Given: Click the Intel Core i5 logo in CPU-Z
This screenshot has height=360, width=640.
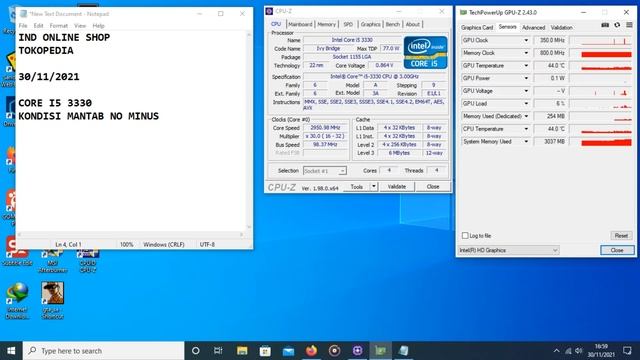Looking at the screenshot, I should pos(425,52).
